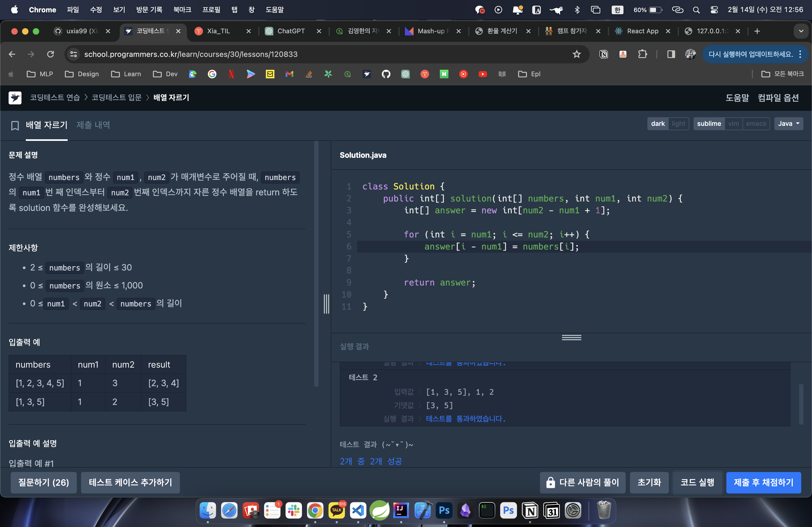Click the 코드 실행 run button
Viewport: 812px width, 527px height.
(x=697, y=482)
